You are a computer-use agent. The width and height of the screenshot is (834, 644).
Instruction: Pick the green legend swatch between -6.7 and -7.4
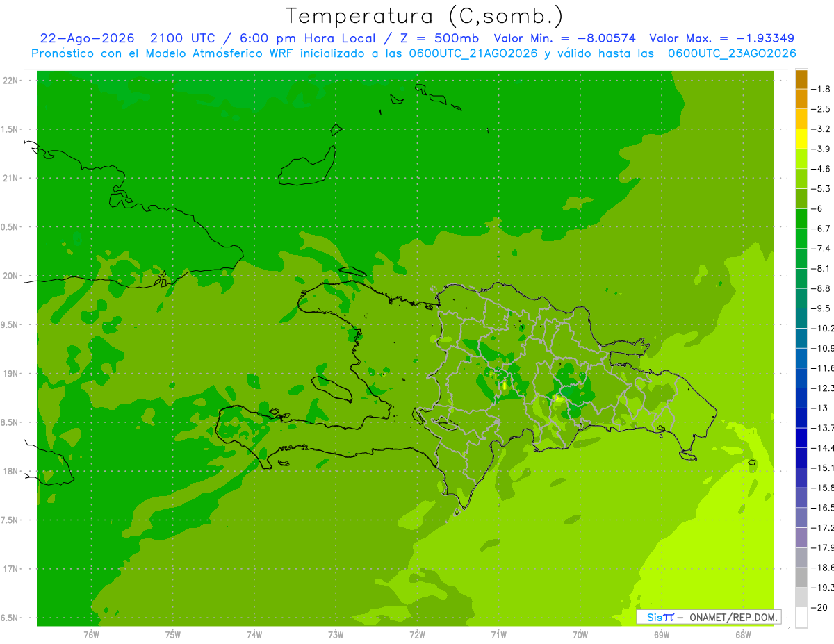(x=801, y=238)
